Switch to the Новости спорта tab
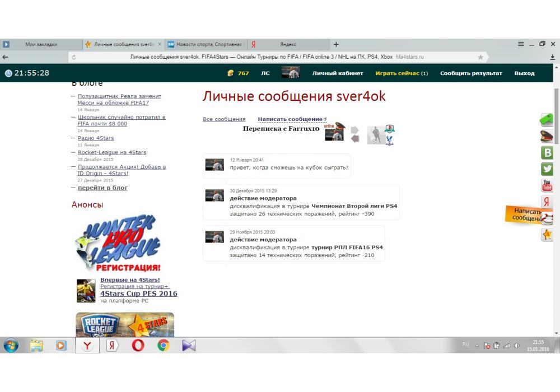 pyautogui.click(x=207, y=44)
